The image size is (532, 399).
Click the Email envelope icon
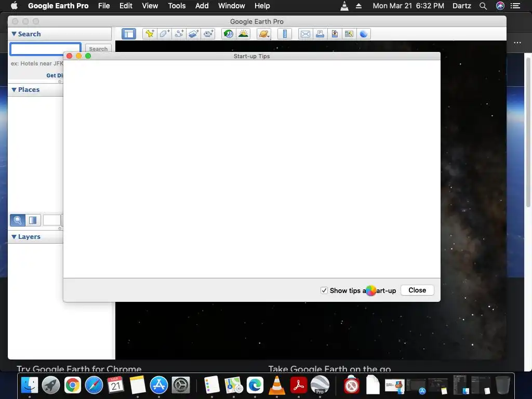click(x=305, y=34)
